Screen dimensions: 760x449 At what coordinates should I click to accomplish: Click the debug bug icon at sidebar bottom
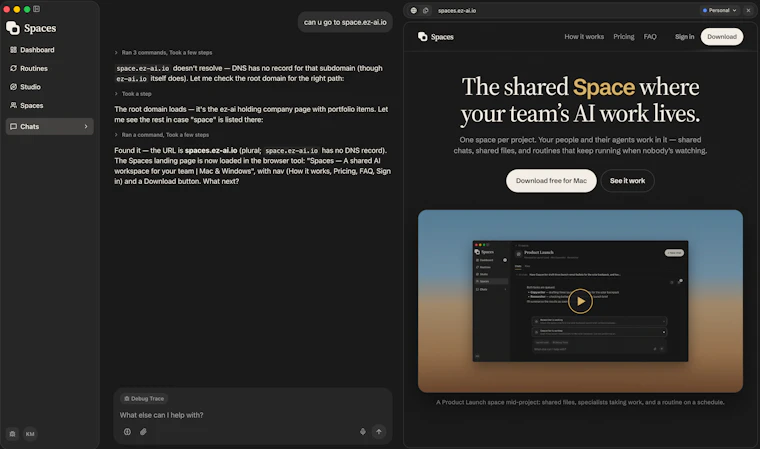(13, 434)
